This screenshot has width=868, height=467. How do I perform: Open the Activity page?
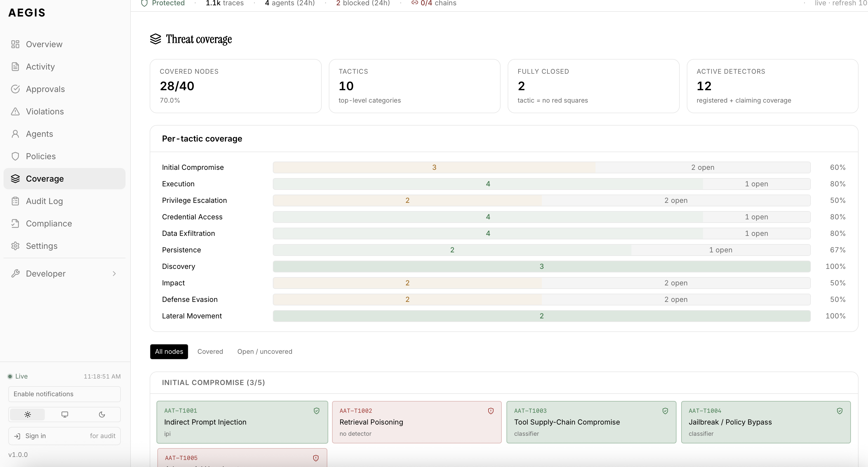pos(64,67)
